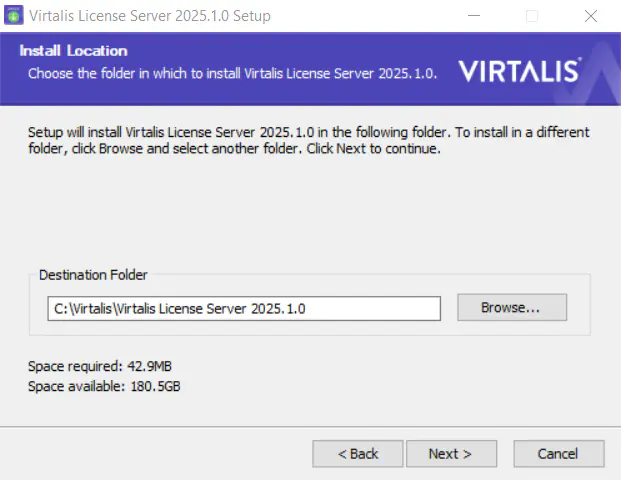Minimize the Virtalis setup window
The width and height of the screenshot is (621, 480).
[474, 16]
